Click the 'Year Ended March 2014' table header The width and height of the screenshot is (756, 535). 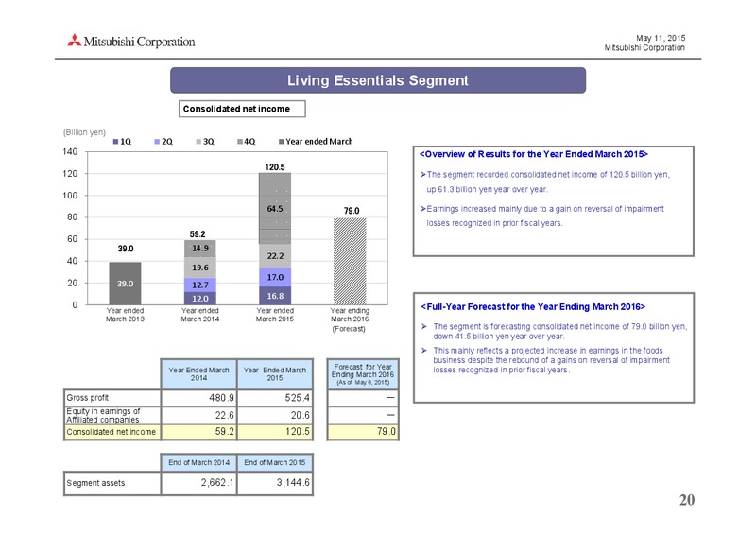[x=198, y=374]
